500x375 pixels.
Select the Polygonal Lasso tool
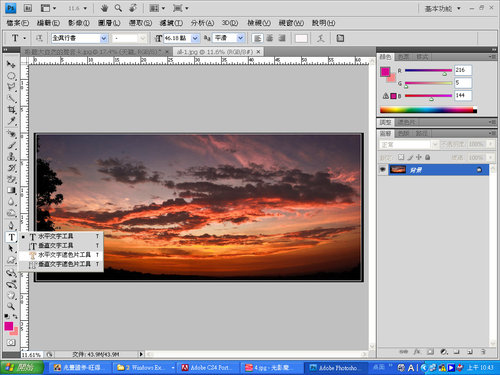click(x=11, y=87)
